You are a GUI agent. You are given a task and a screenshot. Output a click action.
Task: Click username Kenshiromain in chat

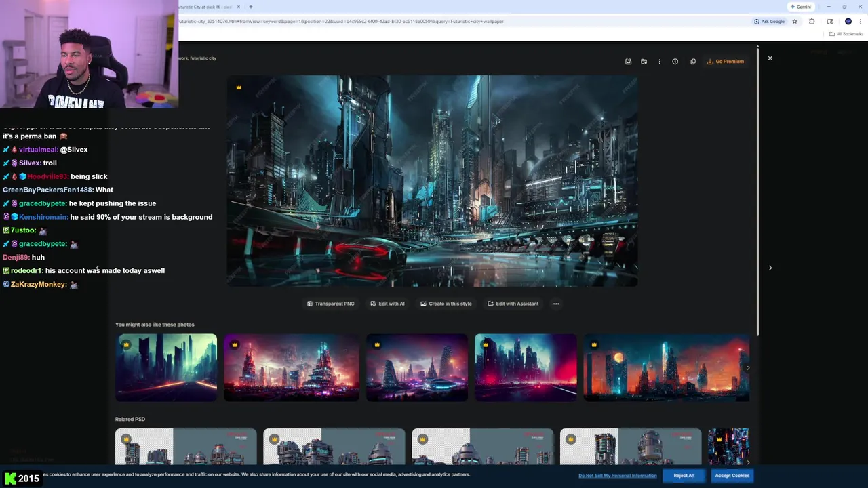(x=43, y=217)
